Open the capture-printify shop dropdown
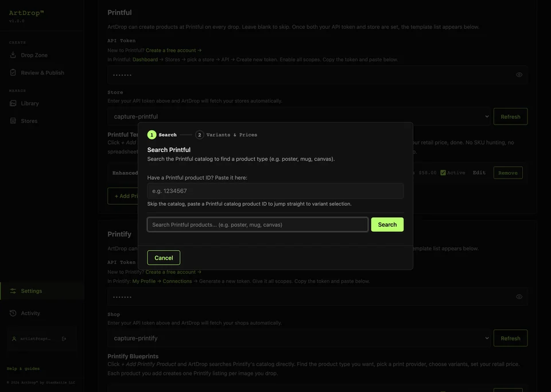This screenshot has height=392, width=551. click(299, 338)
